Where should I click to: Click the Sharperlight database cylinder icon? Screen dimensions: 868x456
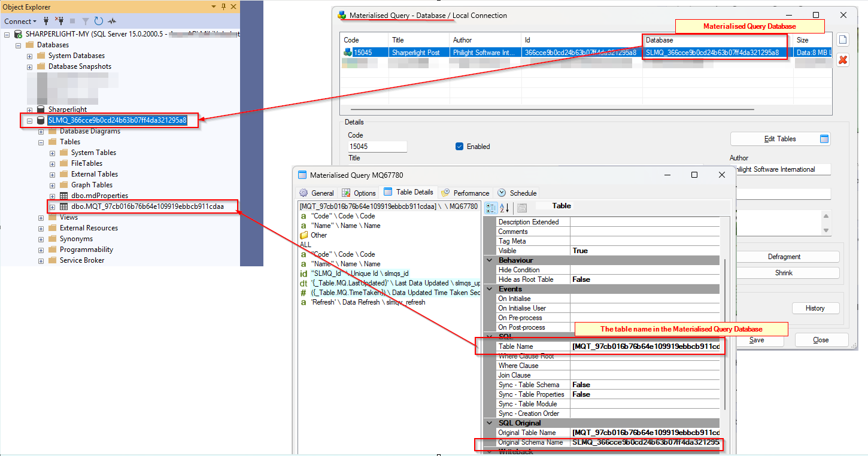pyautogui.click(x=41, y=110)
